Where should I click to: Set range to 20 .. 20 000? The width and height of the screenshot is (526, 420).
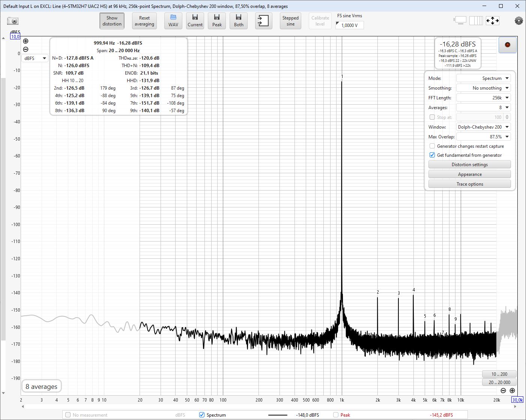[x=499, y=382]
